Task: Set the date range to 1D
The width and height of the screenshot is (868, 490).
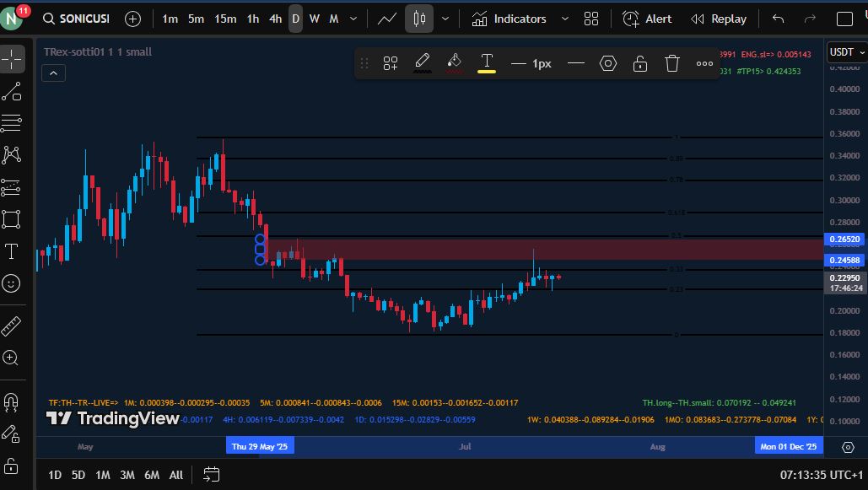Action: [x=55, y=475]
